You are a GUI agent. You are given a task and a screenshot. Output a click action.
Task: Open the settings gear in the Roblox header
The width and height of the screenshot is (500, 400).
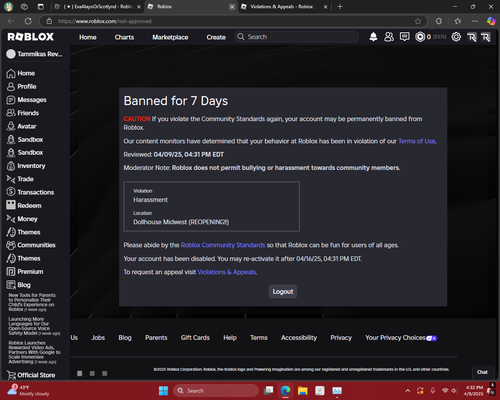coord(456,37)
